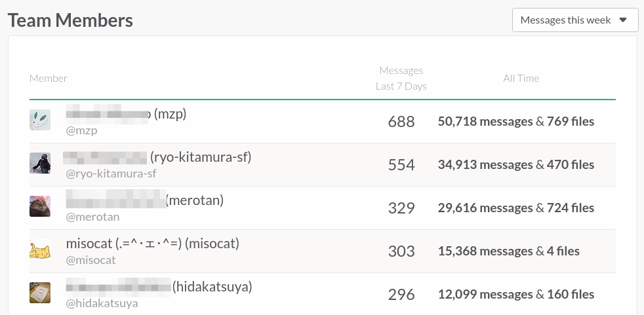The height and width of the screenshot is (315, 644).
Task: Click the Team Members heading
Action: (70, 20)
